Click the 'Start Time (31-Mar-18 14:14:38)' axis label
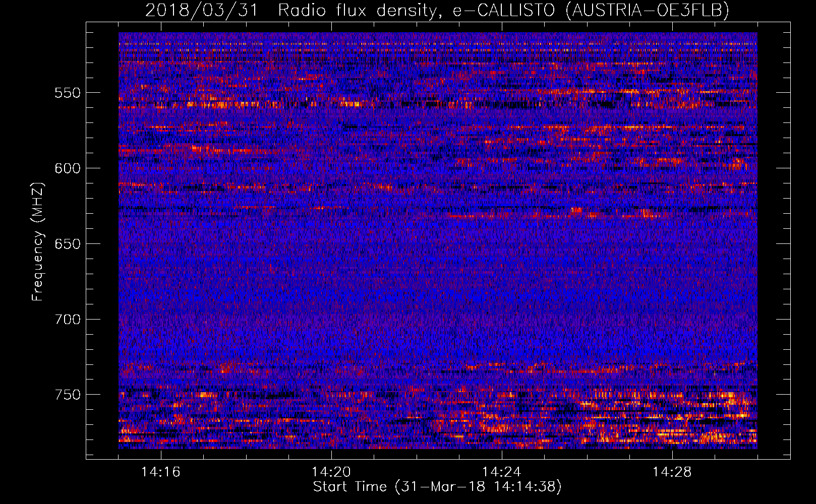The width and height of the screenshot is (816, 504). coord(437,487)
